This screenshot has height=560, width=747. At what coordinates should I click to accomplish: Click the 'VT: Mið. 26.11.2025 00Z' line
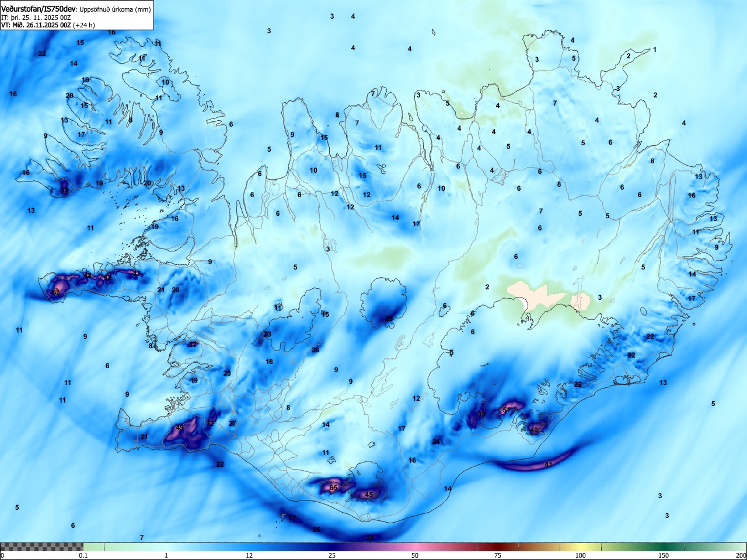coord(36,25)
